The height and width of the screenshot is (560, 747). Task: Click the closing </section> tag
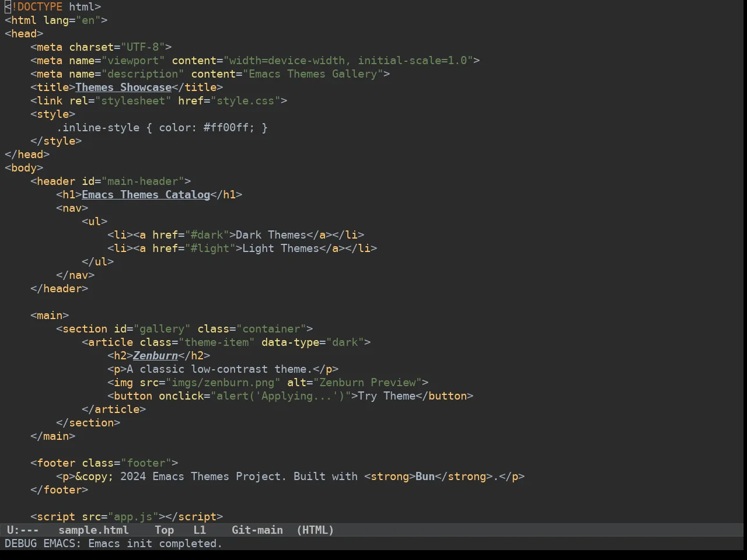point(88,423)
